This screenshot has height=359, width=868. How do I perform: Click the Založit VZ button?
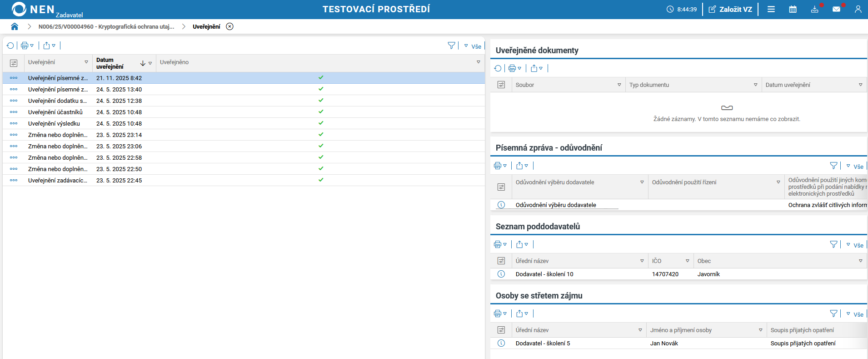[x=730, y=9]
